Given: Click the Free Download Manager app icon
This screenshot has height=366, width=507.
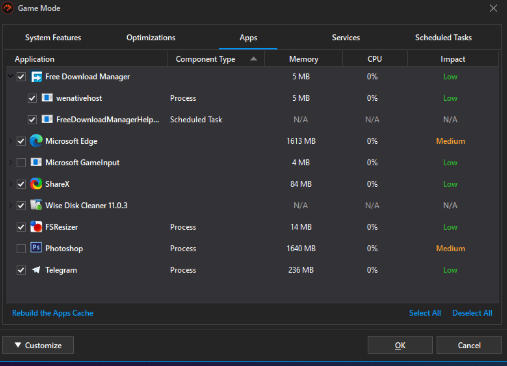Looking at the screenshot, I should click(36, 77).
